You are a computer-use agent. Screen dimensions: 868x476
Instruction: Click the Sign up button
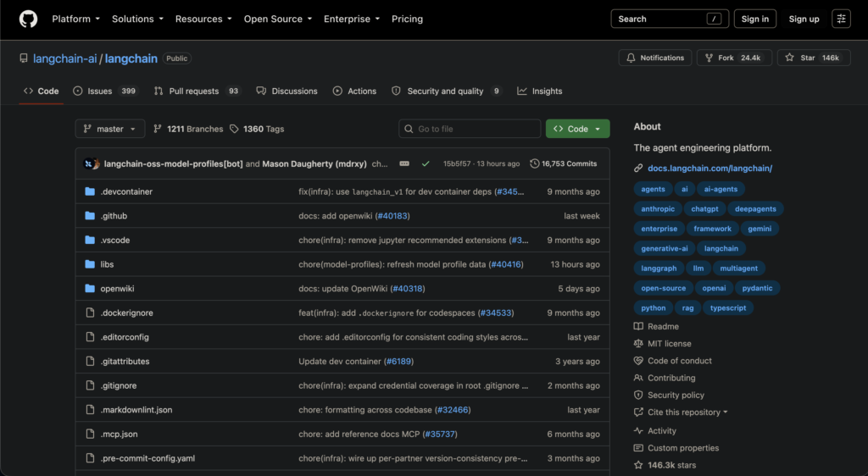[804, 19]
